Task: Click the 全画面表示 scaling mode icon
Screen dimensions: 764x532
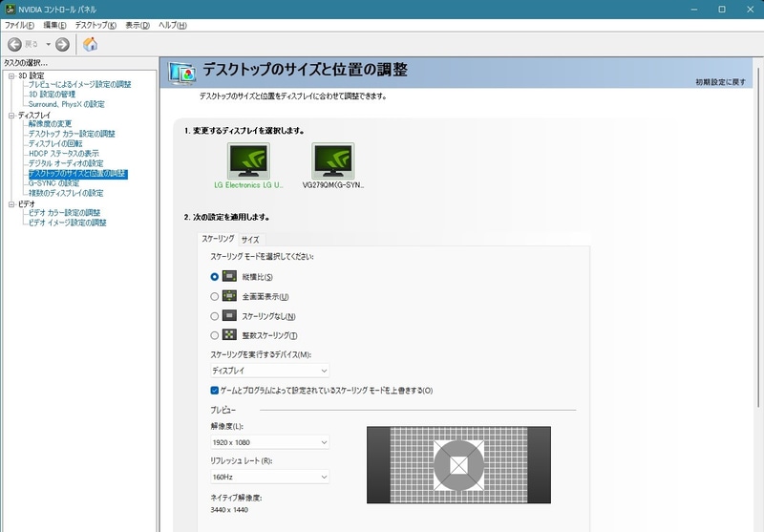Action: 229,296
